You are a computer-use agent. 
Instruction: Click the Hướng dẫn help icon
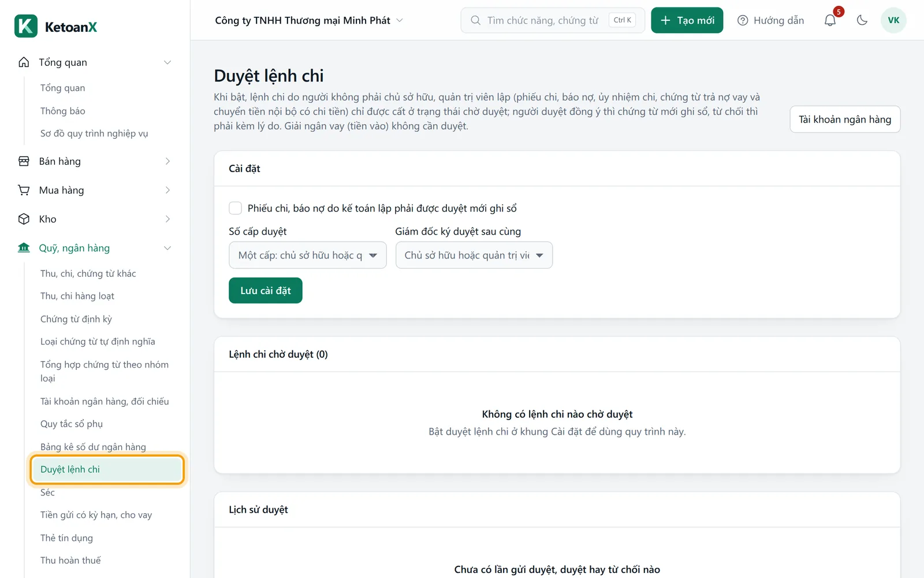tap(743, 20)
